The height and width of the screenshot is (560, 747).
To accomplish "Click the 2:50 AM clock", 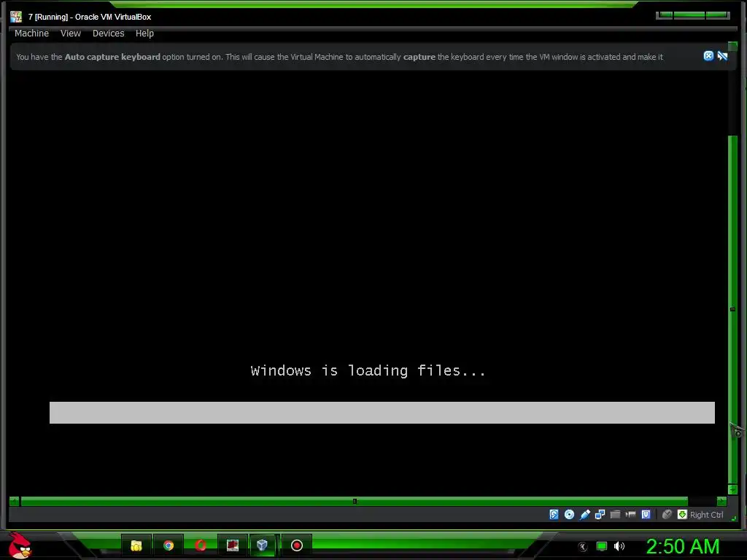I will [x=682, y=546].
